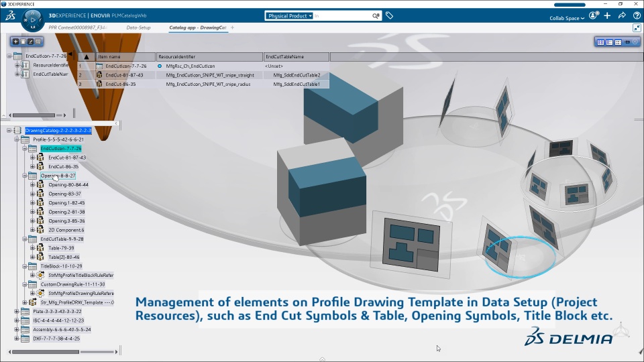This screenshot has height=362, width=644.
Task: Click the StrMfgProfileTitleBlockRuleRefer gear icon
Action: 40,275
